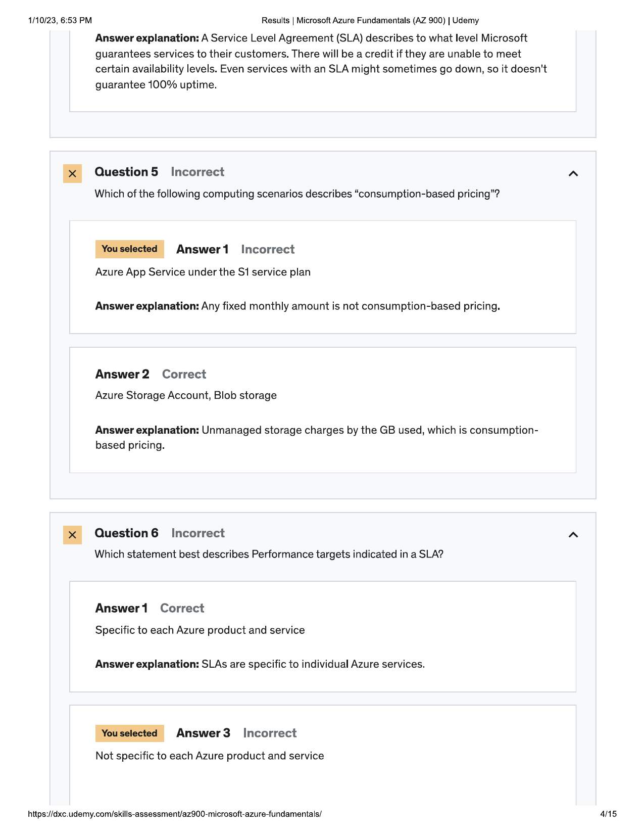This screenshot has height=834, width=644.
Task: Click the Correct label beside Question 6 Answer 1
Action: click(182, 609)
